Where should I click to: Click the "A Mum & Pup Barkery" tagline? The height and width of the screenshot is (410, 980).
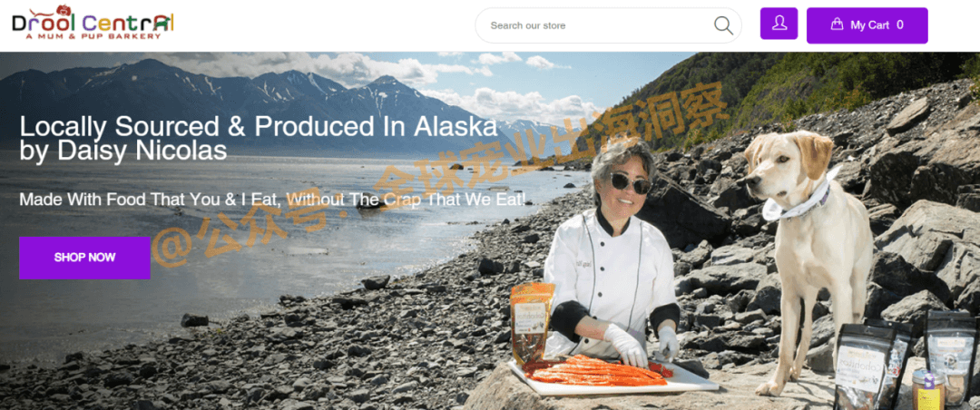click(93, 36)
